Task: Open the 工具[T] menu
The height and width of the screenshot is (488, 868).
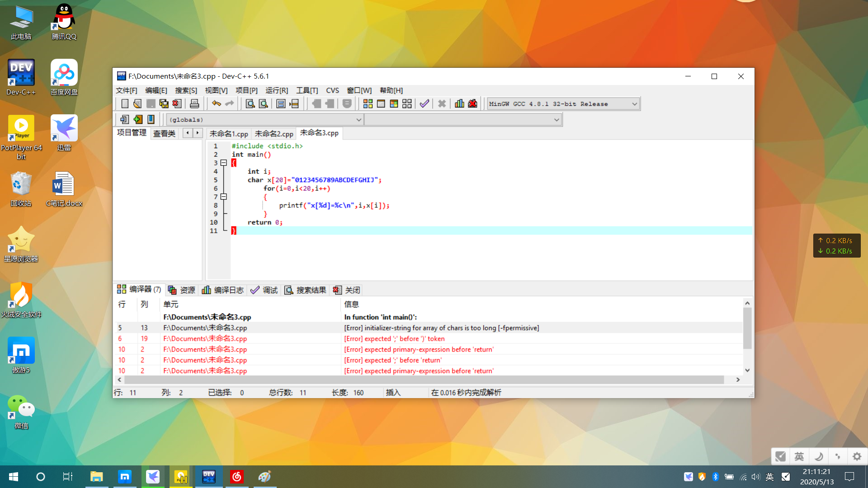Action: (307, 90)
